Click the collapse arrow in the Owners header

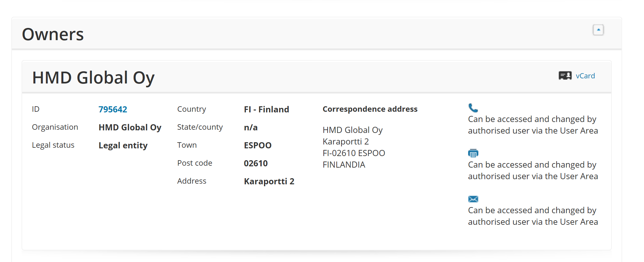pos(598,29)
